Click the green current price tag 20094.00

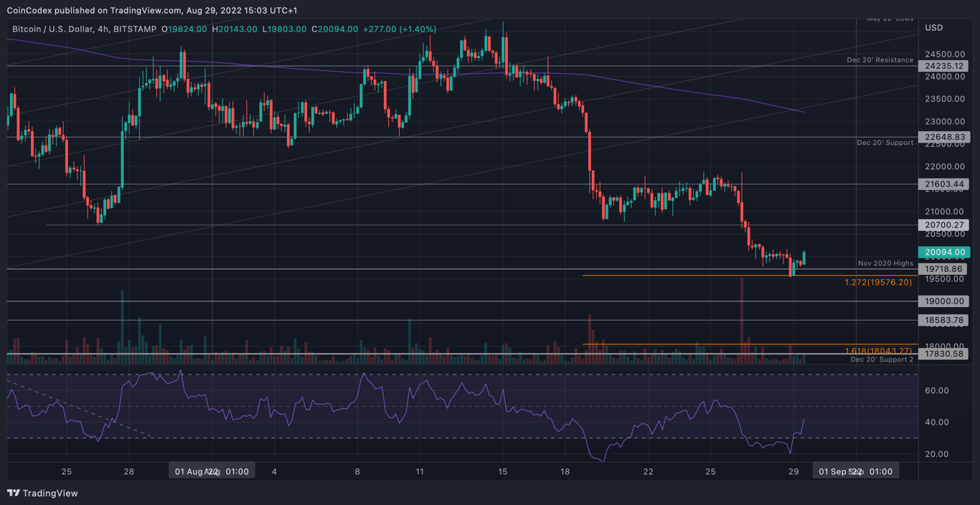pos(944,252)
